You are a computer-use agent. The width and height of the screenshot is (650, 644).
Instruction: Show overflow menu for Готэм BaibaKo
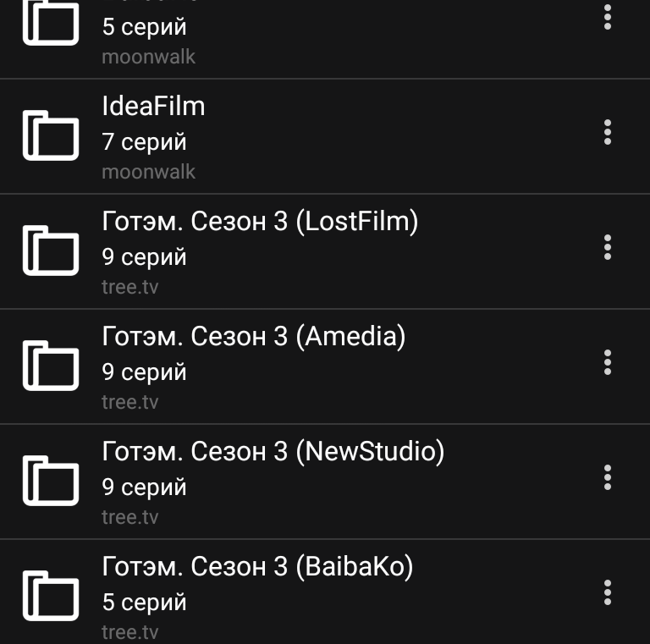pyautogui.click(x=608, y=592)
